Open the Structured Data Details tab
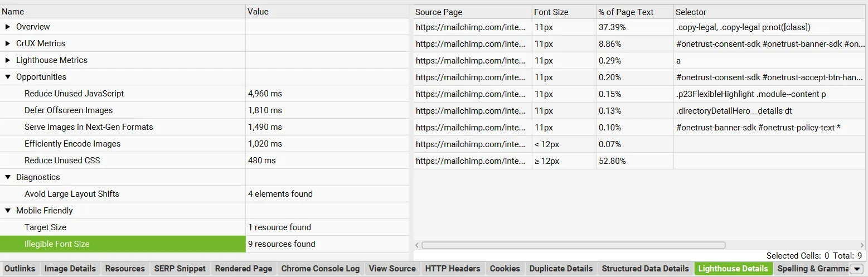 pyautogui.click(x=645, y=269)
